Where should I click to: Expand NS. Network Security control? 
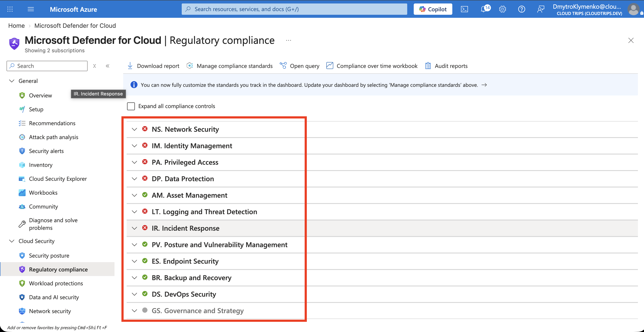click(x=134, y=129)
